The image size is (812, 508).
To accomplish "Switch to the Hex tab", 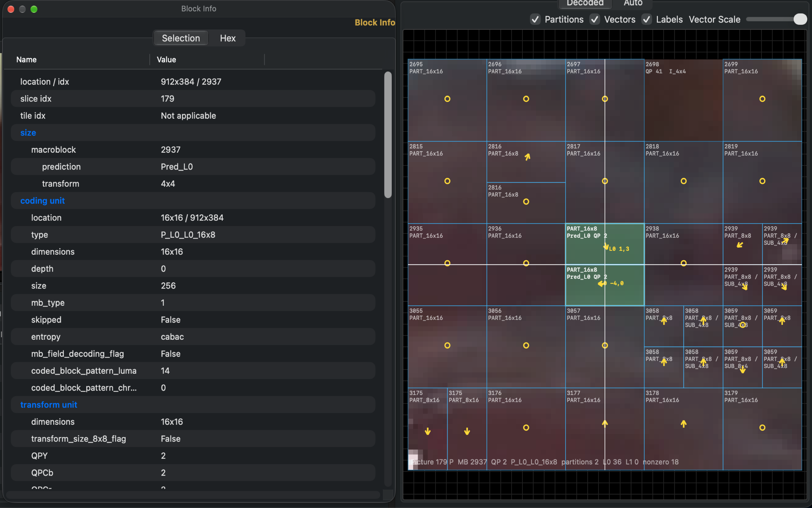I will pos(227,38).
